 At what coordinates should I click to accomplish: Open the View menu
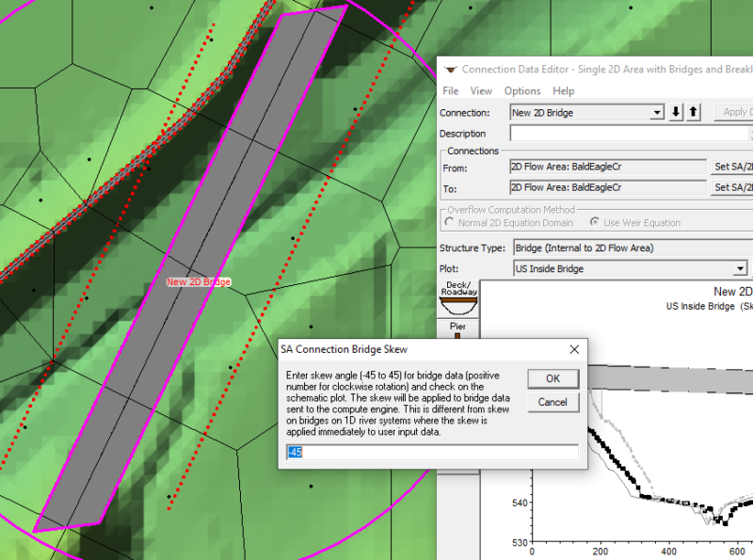tap(481, 91)
